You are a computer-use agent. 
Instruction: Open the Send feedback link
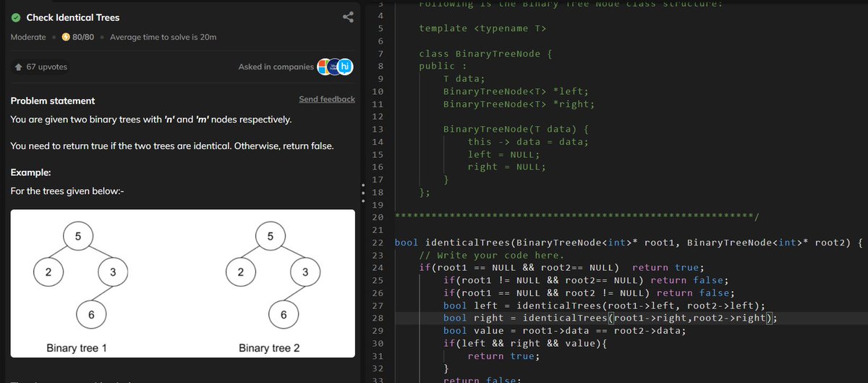point(327,99)
